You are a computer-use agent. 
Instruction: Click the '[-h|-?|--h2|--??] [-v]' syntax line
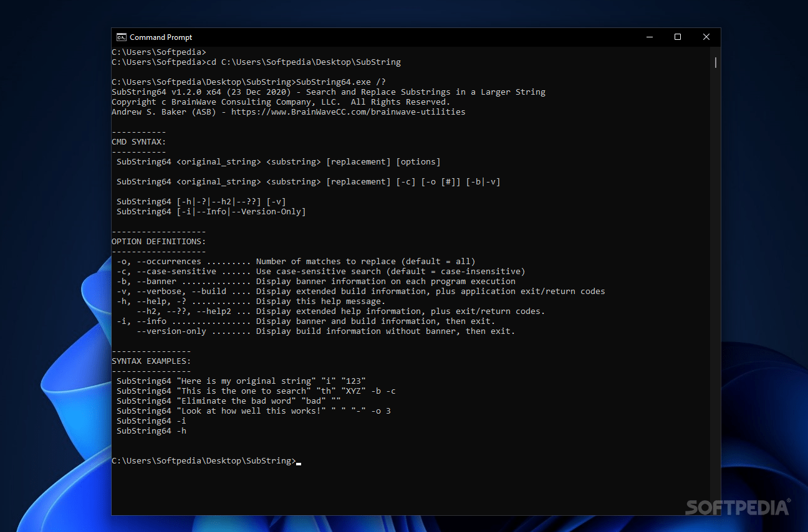(x=201, y=202)
